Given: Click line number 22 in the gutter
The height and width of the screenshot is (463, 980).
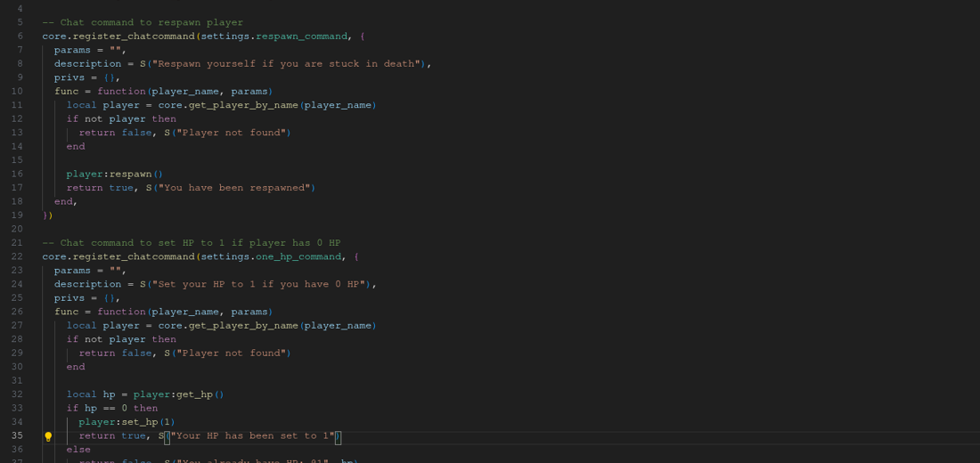Looking at the screenshot, I should coord(17,256).
